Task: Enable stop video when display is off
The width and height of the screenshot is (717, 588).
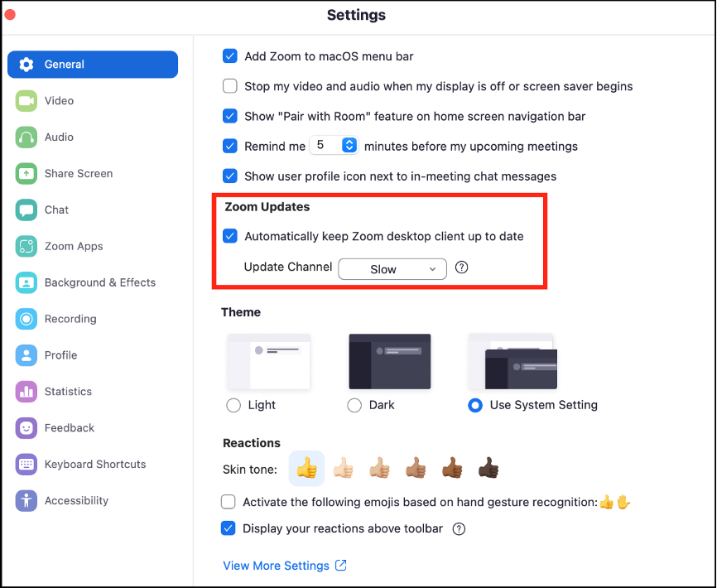Action: pyautogui.click(x=230, y=86)
